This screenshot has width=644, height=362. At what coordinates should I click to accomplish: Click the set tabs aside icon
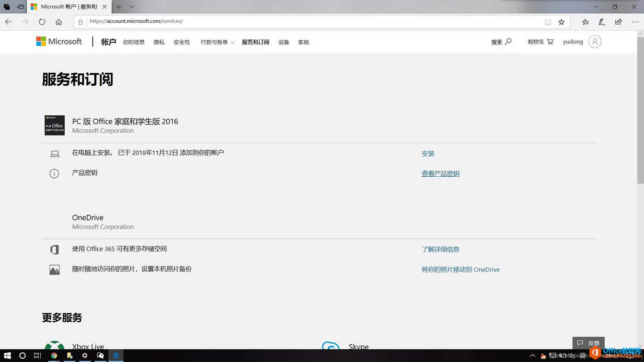coord(20,7)
